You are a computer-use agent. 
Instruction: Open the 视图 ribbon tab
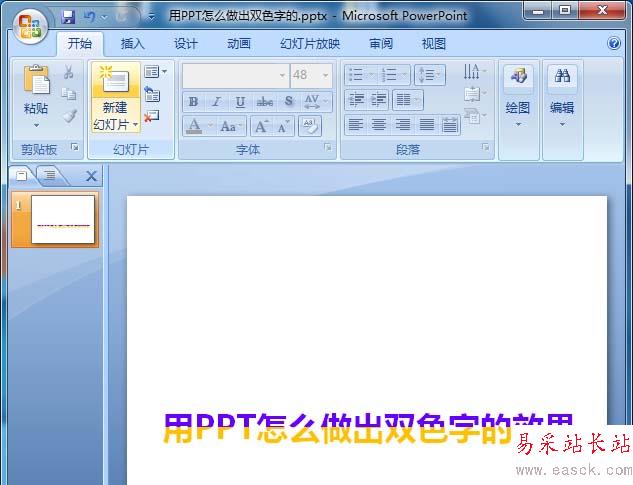(434, 43)
